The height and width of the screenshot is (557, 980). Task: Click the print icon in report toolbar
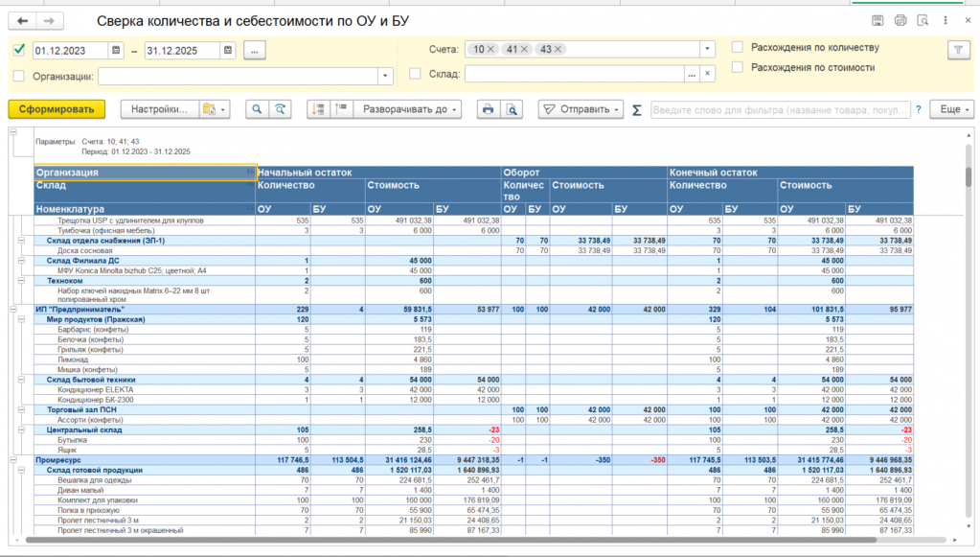(489, 110)
